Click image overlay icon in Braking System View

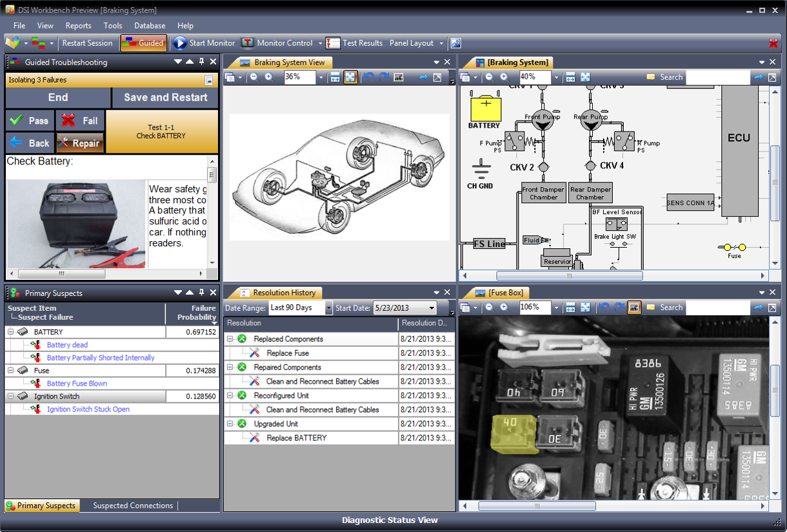point(399,77)
